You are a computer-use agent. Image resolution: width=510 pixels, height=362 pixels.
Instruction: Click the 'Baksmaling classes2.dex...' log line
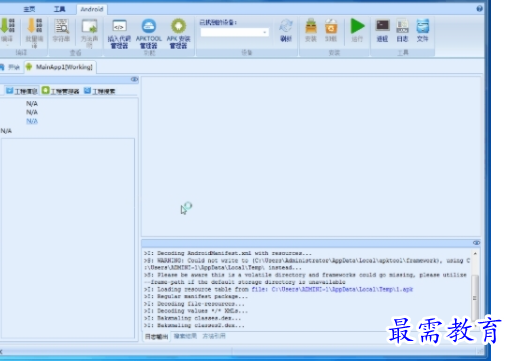194,325
